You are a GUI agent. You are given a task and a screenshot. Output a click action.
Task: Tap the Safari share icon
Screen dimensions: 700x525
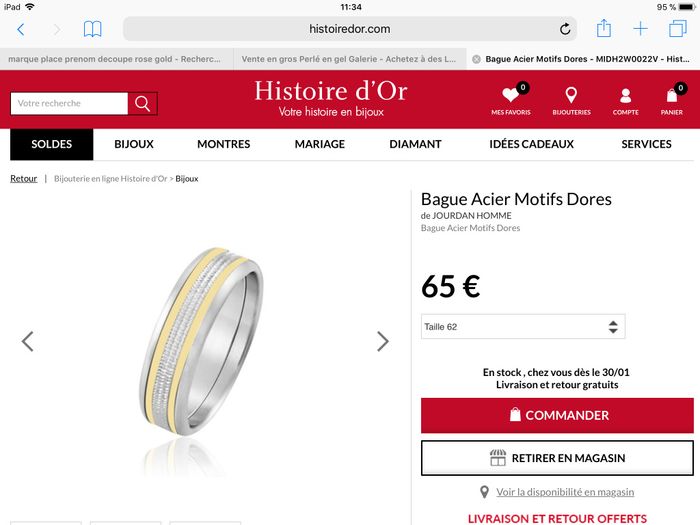click(604, 29)
